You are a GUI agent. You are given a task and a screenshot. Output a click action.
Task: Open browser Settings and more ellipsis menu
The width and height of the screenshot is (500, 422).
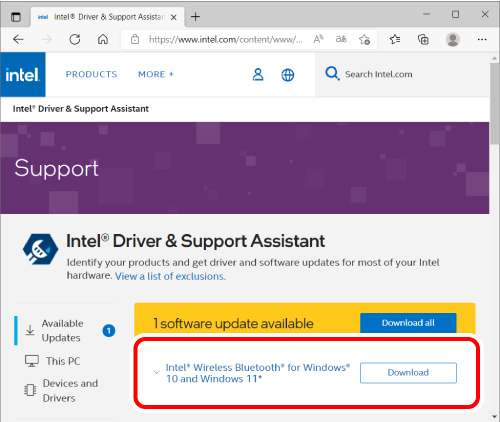[x=482, y=40]
